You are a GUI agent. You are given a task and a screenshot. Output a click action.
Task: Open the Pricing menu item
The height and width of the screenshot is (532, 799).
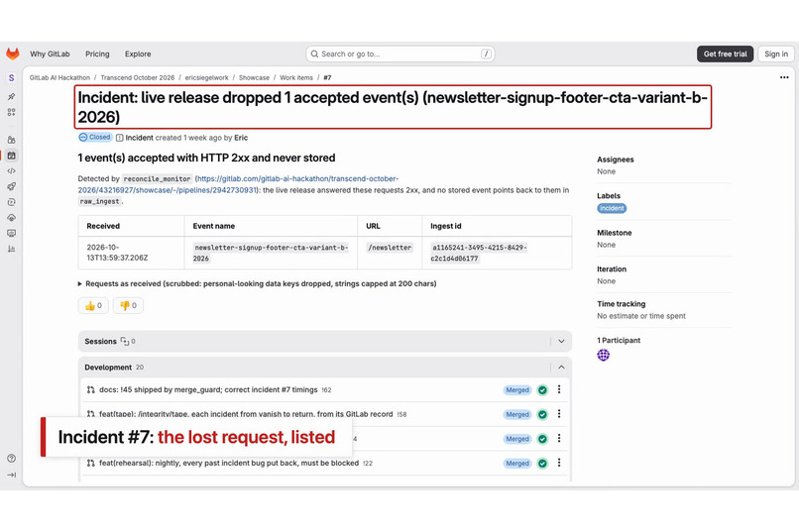tap(97, 53)
